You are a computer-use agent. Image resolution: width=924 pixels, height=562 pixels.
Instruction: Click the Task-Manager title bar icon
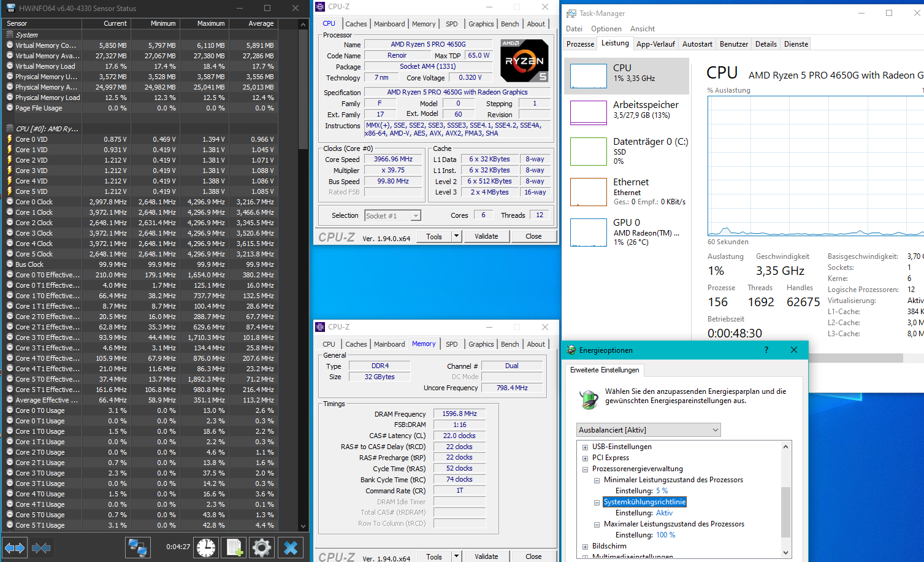point(571,13)
